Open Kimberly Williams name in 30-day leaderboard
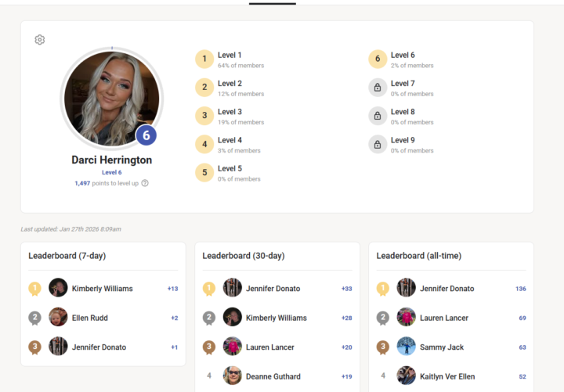564x392 pixels. point(277,318)
